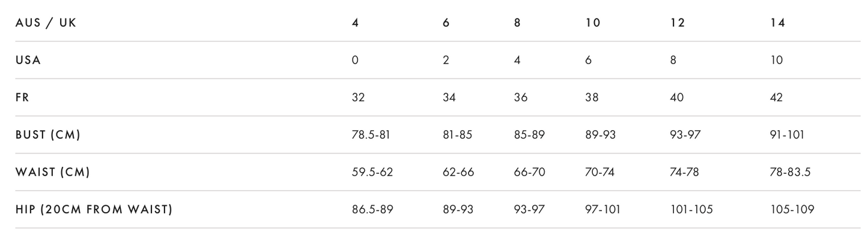The image size is (868, 241).
Task: Select USA size 2 cell
Action: coord(446,60)
